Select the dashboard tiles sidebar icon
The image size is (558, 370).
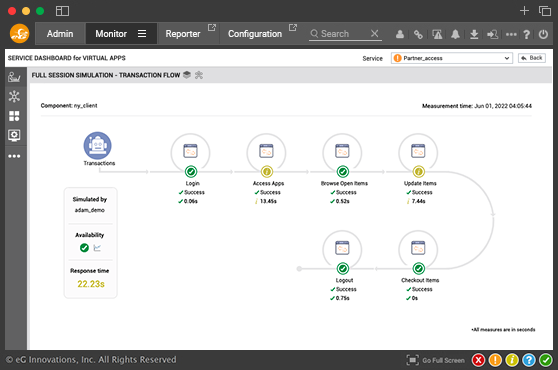[x=14, y=116]
